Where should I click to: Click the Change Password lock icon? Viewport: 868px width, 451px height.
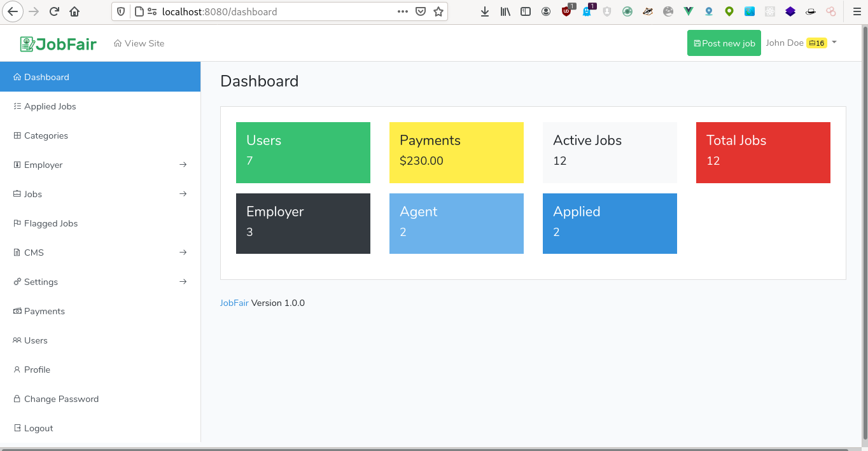(x=17, y=399)
